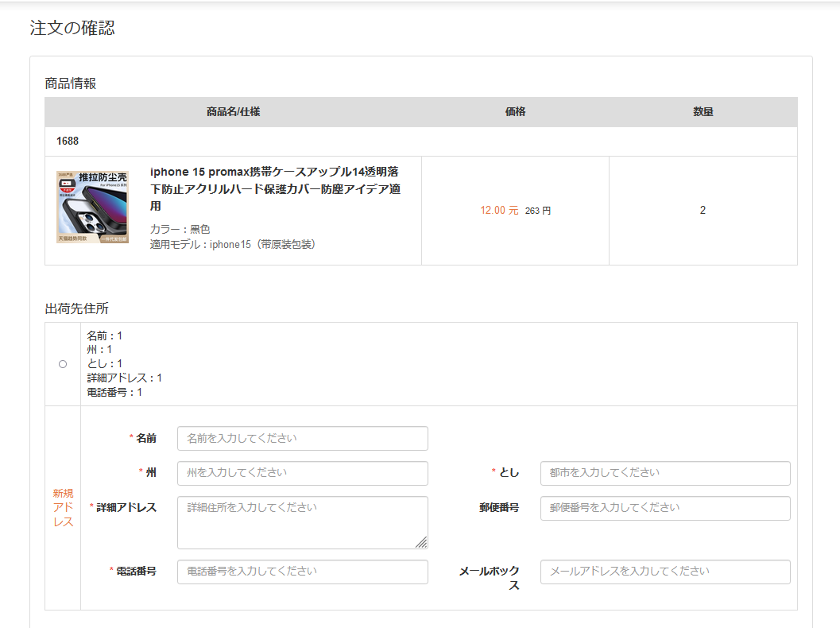Click the quantity value 2 cell
The width and height of the screenshot is (840, 628).
tap(703, 210)
